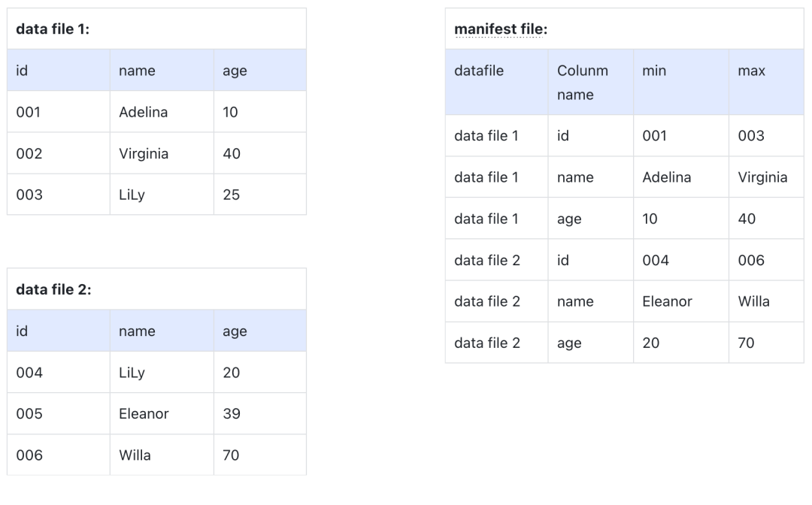
Task: Click the '006' id cell in data file 2
Action: [29, 455]
